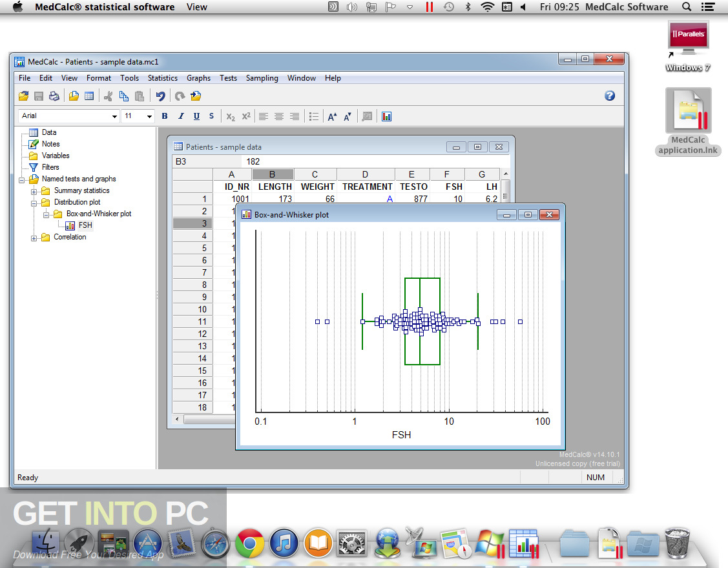Toggle superscript formatting
Viewport: 728px width, 568px height.
(x=246, y=116)
